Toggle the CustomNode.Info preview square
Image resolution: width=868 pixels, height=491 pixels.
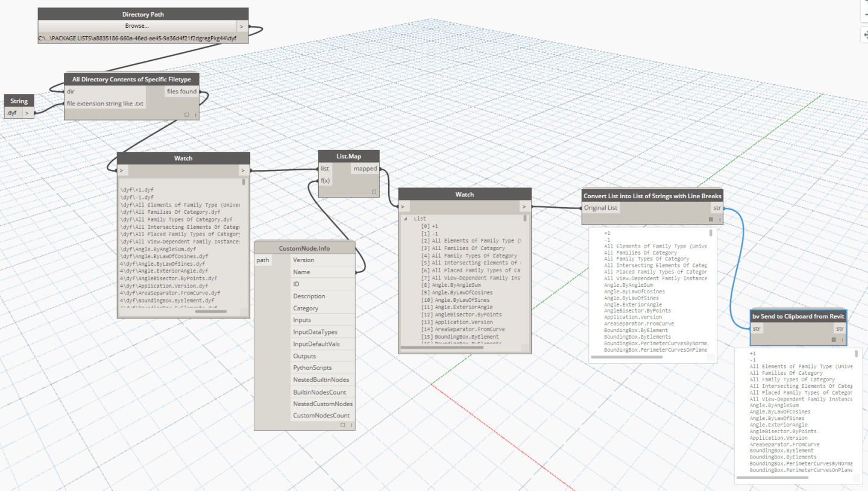[x=343, y=425]
